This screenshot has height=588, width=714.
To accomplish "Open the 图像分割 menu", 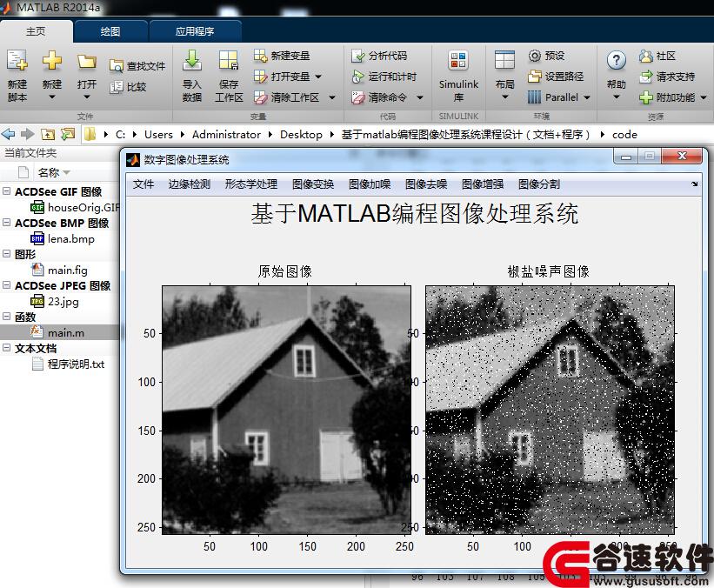I will pyautogui.click(x=539, y=184).
